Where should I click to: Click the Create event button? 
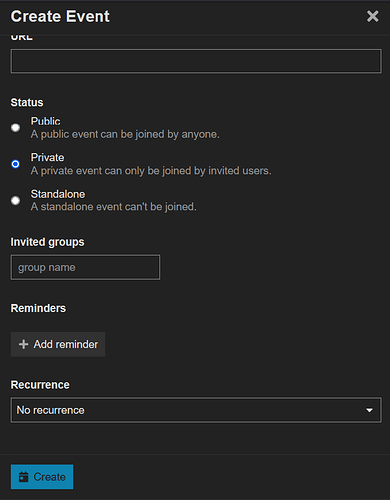click(x=42, y=477)
